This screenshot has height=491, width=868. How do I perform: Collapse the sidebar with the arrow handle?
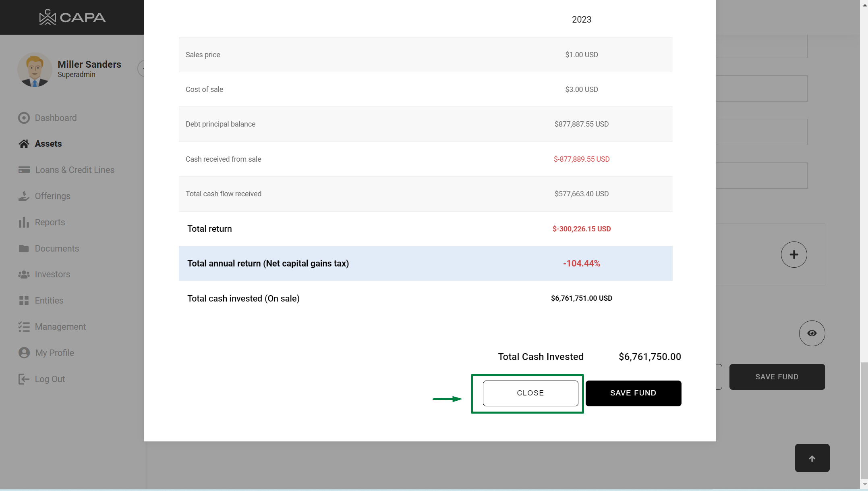tap(141, 69)
